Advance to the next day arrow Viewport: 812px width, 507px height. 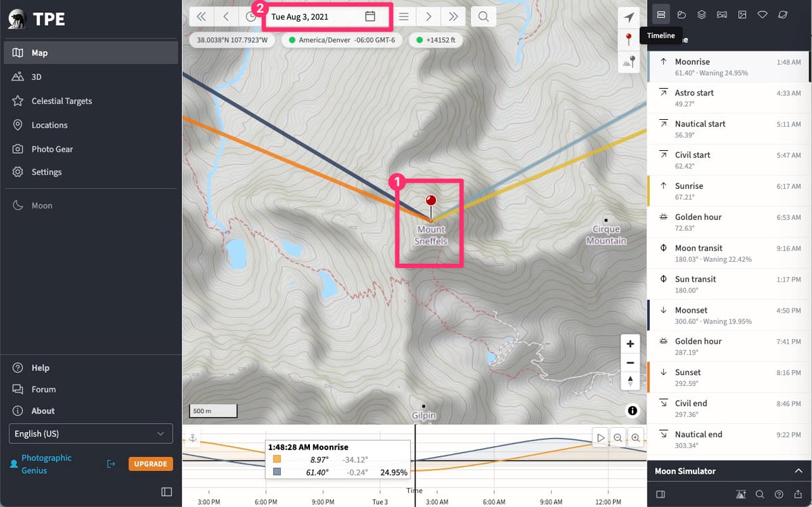tap(429, 16)
